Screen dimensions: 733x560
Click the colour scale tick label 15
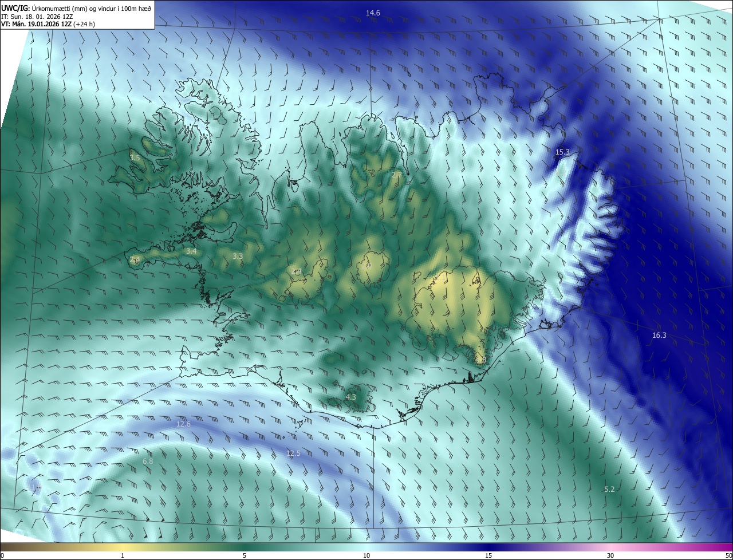(x=488, y=555)
